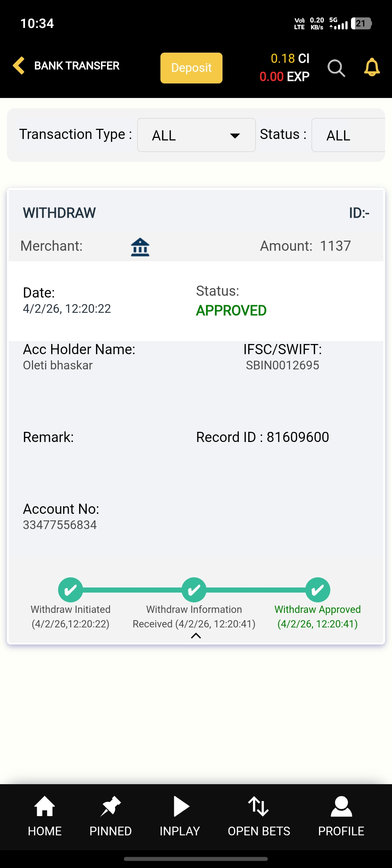Tap the green APPROVED status label

coord(231,311)
